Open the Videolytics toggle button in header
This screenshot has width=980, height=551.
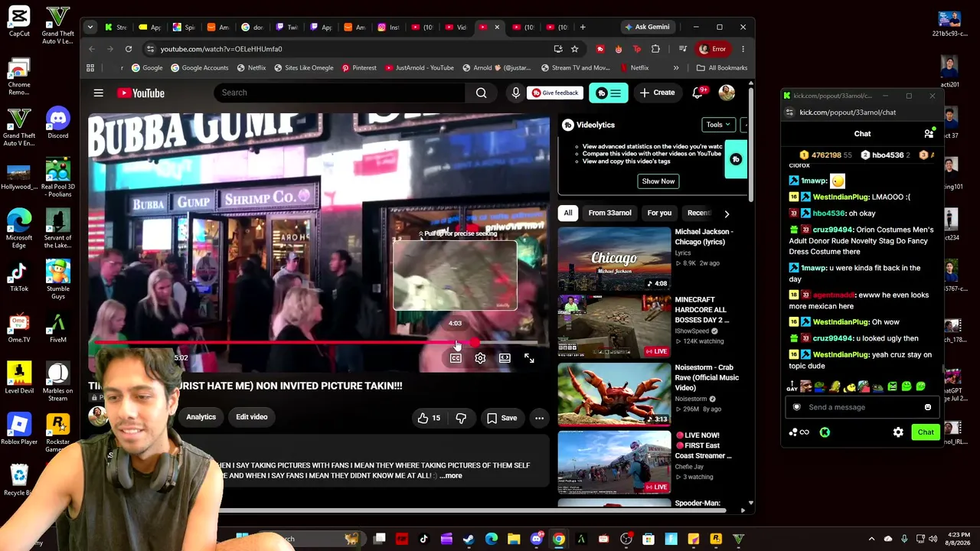pyautogui.click(x=609, y=93)
